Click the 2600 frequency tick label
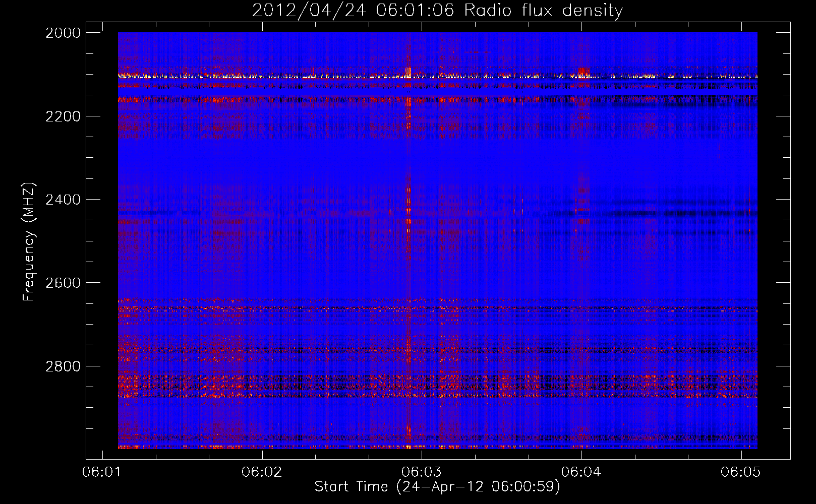The height and width of the screenshot is (504, 816). 63,283
